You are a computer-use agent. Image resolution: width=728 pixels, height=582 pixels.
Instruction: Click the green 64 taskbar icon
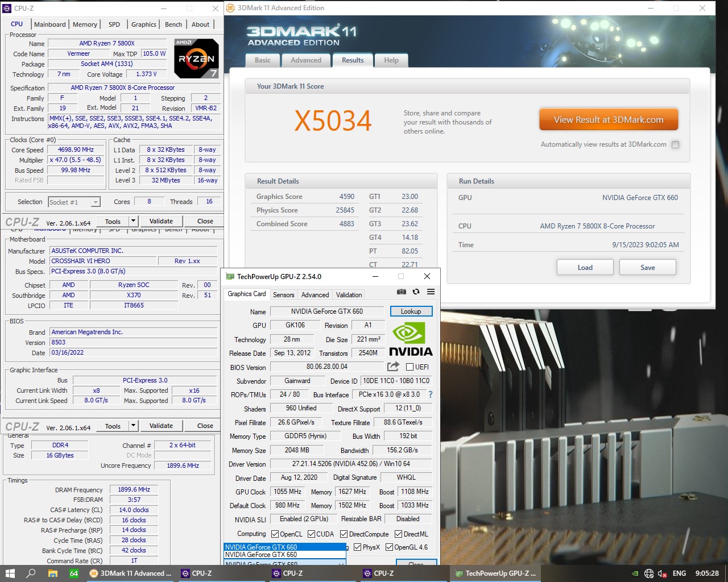click(x=74, y=573)
